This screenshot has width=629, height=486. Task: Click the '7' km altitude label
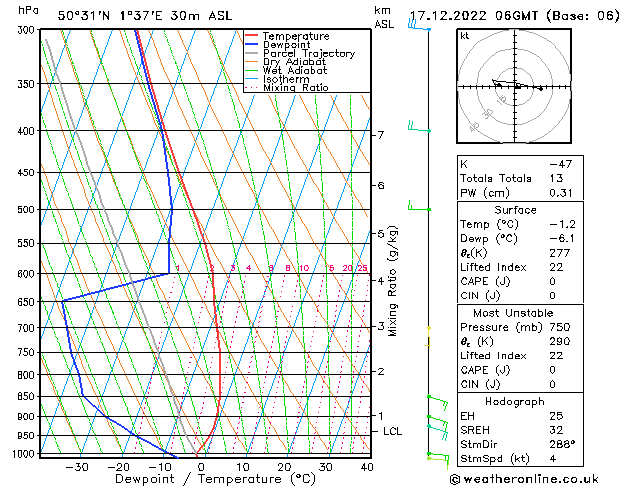tap(381, 135)
